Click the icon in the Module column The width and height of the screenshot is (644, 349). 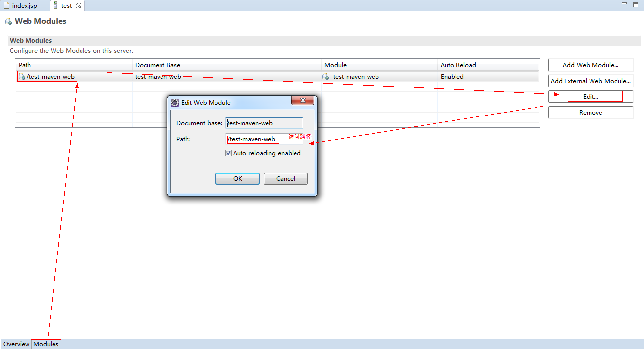coord(326,77)
